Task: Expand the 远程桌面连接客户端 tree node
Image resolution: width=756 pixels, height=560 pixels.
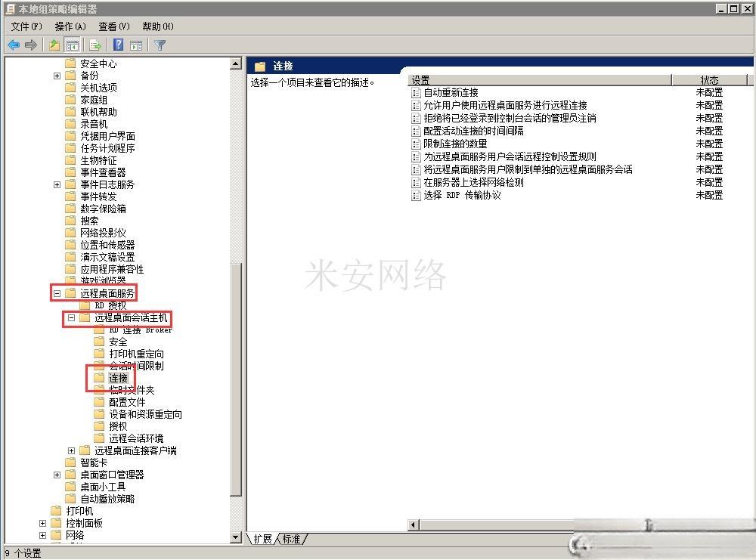Action: (71, 450)
